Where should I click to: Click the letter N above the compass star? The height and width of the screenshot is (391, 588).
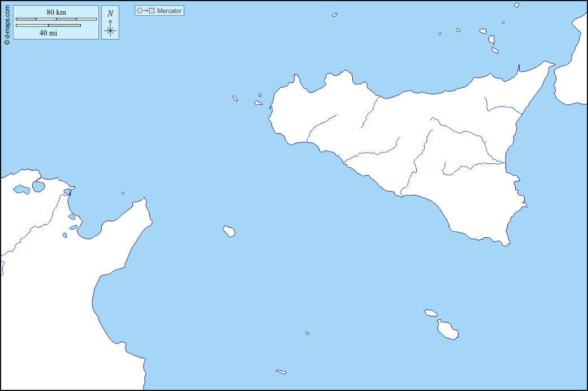coord(110,12)
